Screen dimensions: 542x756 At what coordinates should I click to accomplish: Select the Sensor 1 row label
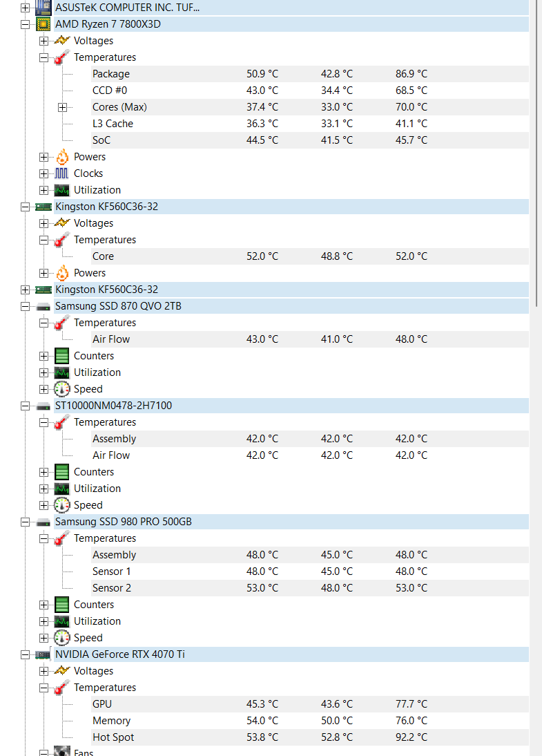pyautogui.click(x=111, y=571)
